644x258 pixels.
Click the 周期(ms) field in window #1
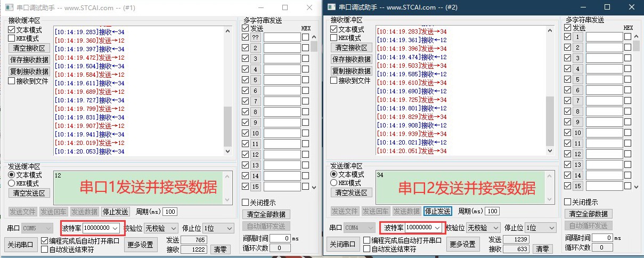point(170,212)
